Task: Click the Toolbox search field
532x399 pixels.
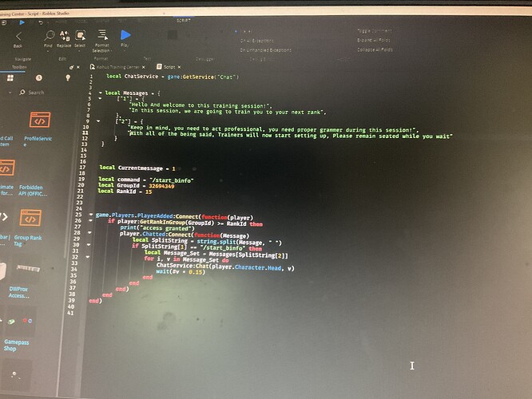Action: [36, 93]
